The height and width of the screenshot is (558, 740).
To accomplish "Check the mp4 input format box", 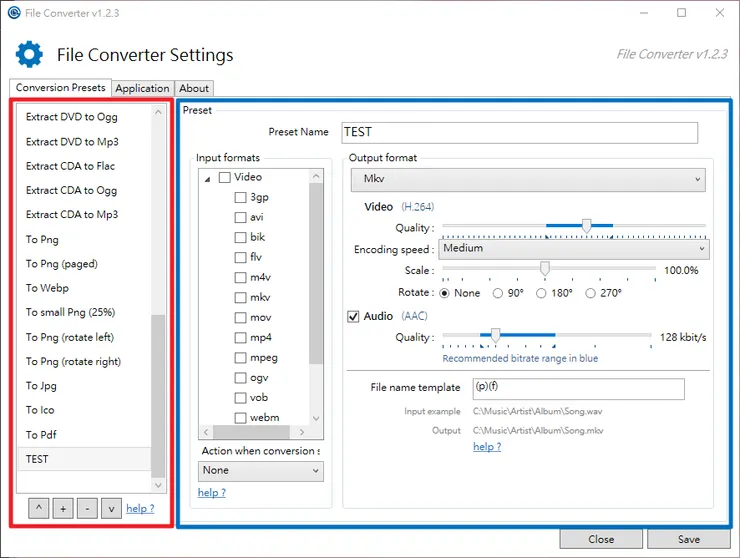I will 240,338.
